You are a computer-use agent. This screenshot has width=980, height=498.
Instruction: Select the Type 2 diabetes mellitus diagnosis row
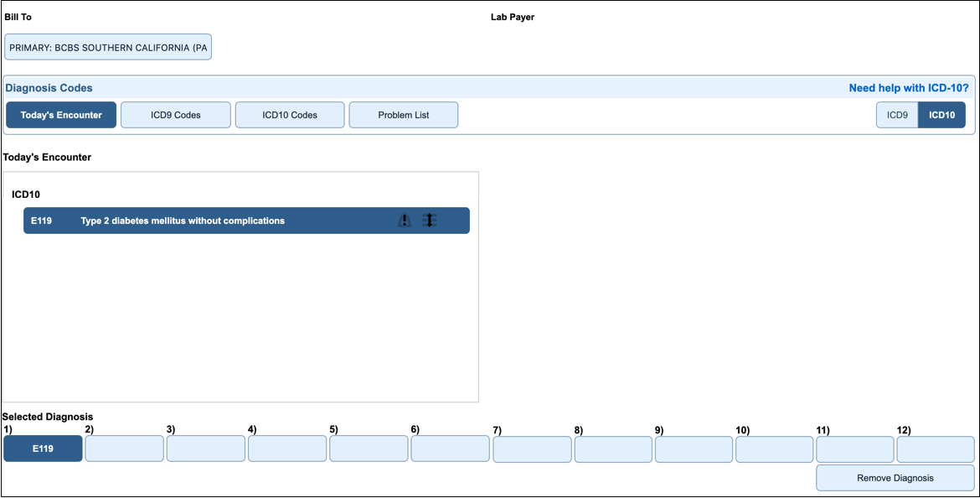[x=246, y=220]
